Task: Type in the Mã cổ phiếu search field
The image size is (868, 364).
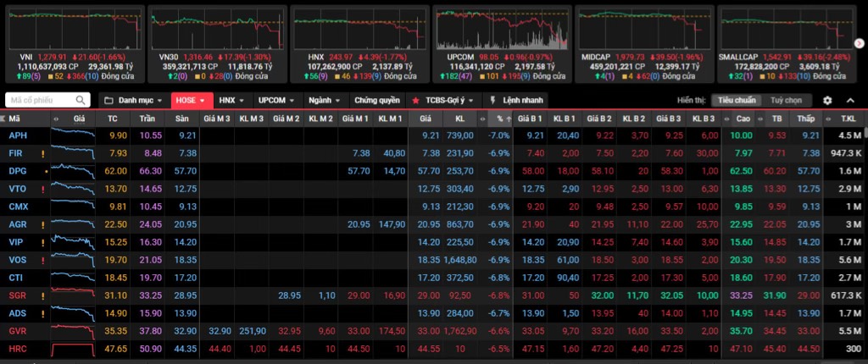Action: tap(41, 100)
